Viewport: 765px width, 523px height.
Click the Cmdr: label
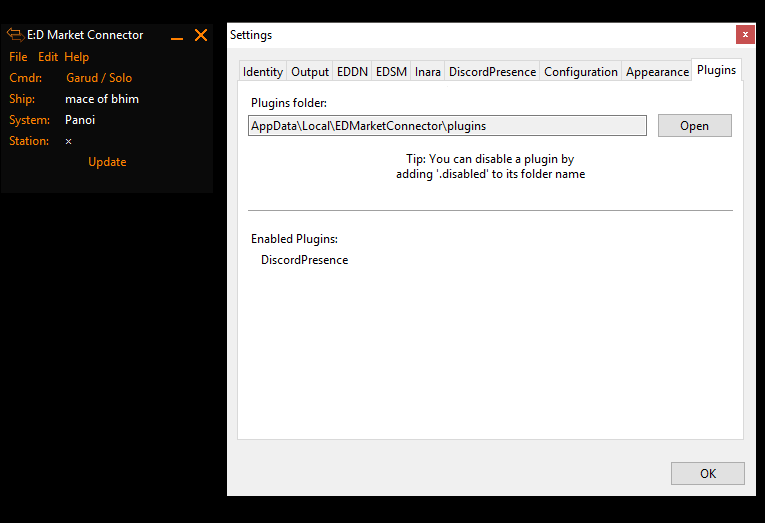point(25,78)
